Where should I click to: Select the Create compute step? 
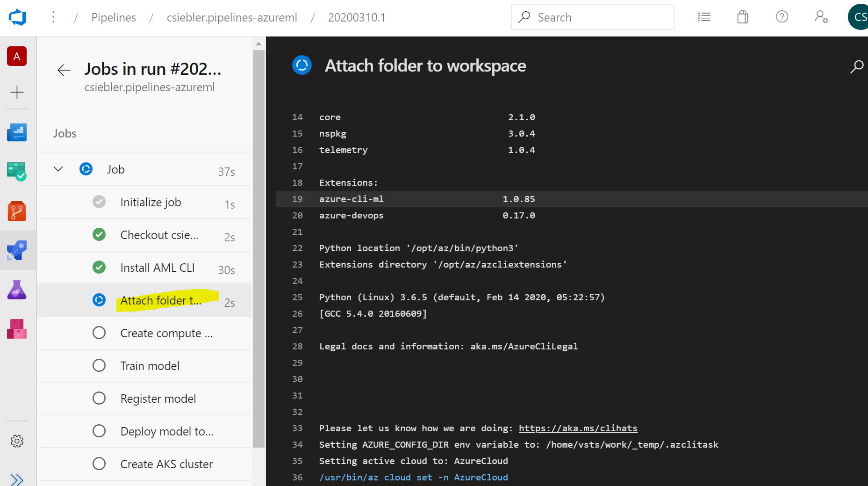tap(144, 333)
